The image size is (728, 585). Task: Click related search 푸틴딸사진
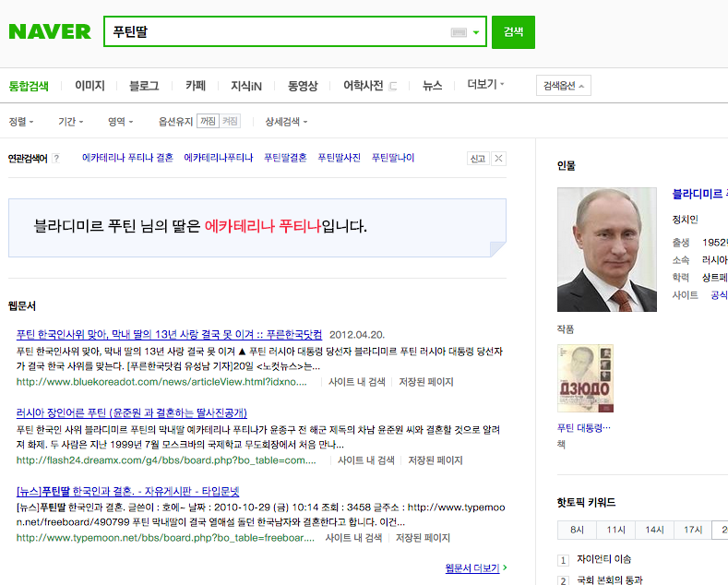click(339, 158)
